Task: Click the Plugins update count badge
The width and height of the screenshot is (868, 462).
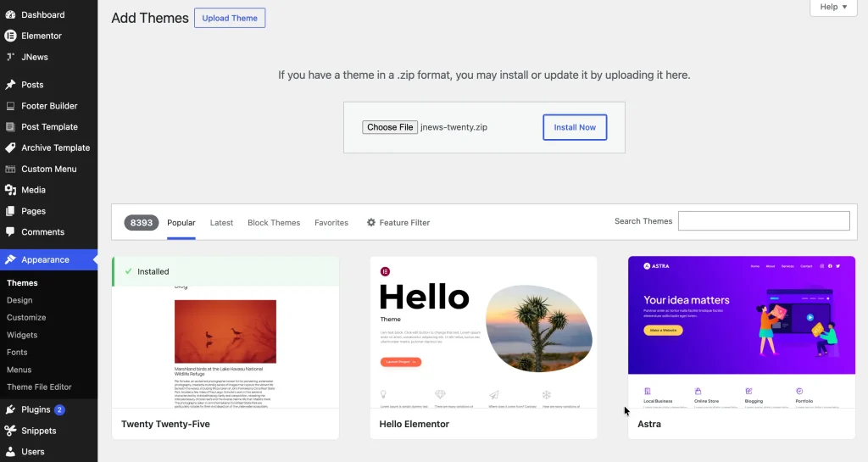Action: click(59, 409)
